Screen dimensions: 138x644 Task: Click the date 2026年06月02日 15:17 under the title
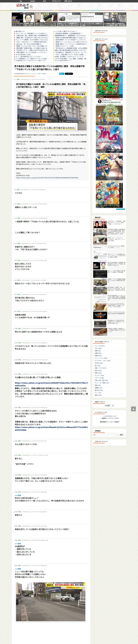21,74
